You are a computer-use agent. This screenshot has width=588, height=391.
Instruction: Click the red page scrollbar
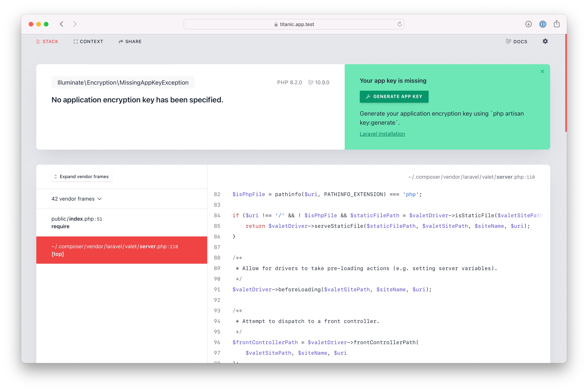pos(566,83)
